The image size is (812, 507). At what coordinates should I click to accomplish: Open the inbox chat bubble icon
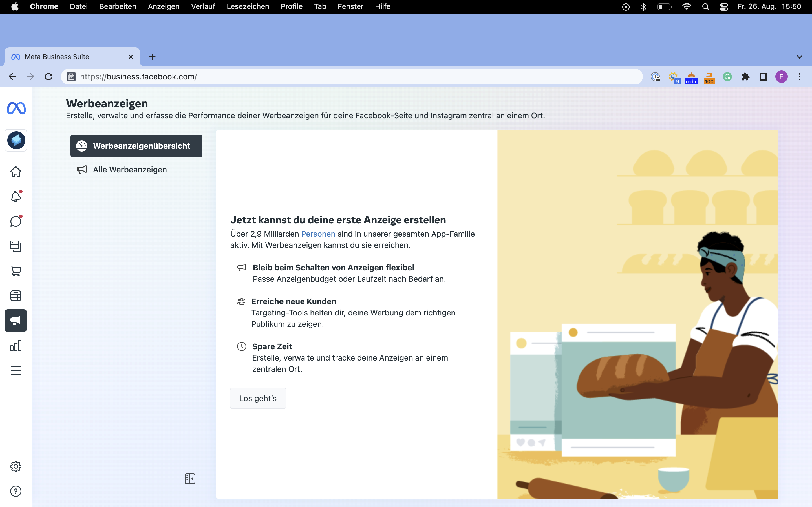tap(16, 221)
